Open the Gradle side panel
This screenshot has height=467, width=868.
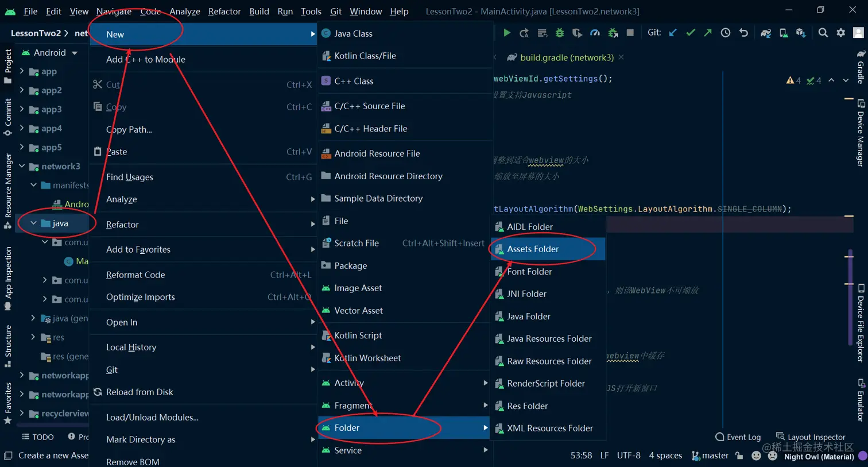[861, 67]
